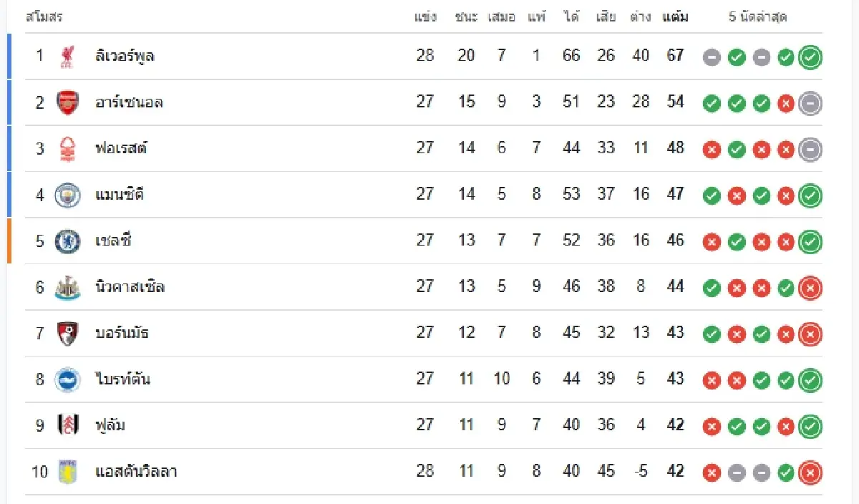
Task: Click the Bournemouth club crest icon
Action: pos(67,334)
